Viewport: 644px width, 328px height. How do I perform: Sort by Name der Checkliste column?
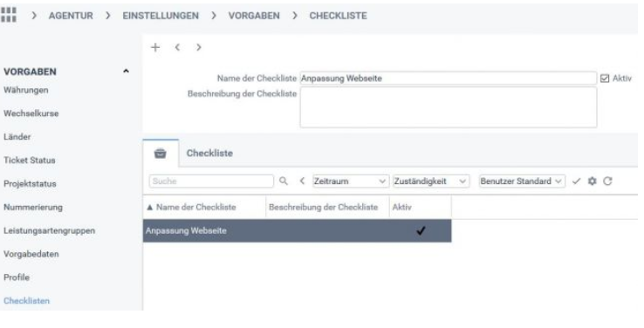coord(196,207)
